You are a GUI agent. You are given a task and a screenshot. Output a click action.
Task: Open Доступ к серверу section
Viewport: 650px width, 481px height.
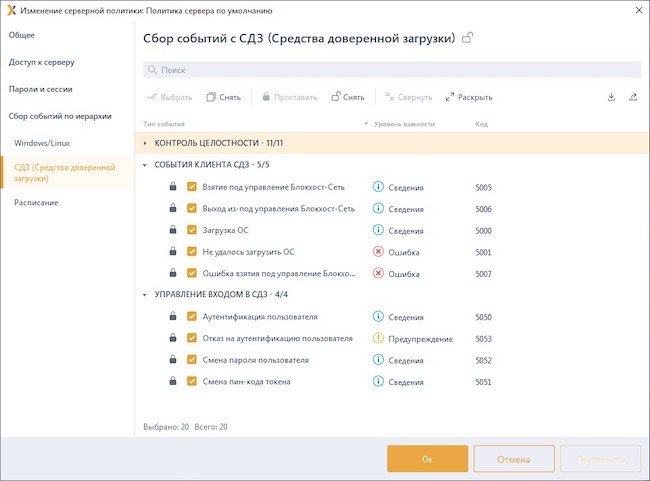[x=41, y=62]
